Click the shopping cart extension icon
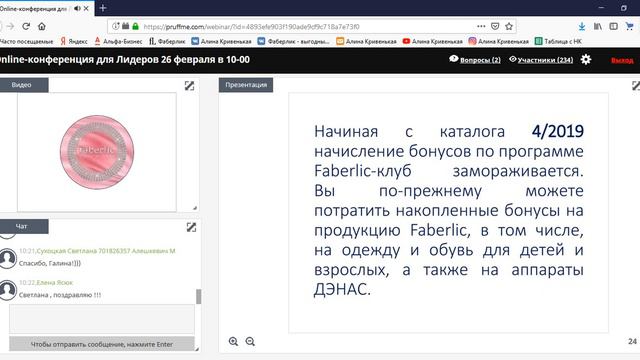 (629, 27)
